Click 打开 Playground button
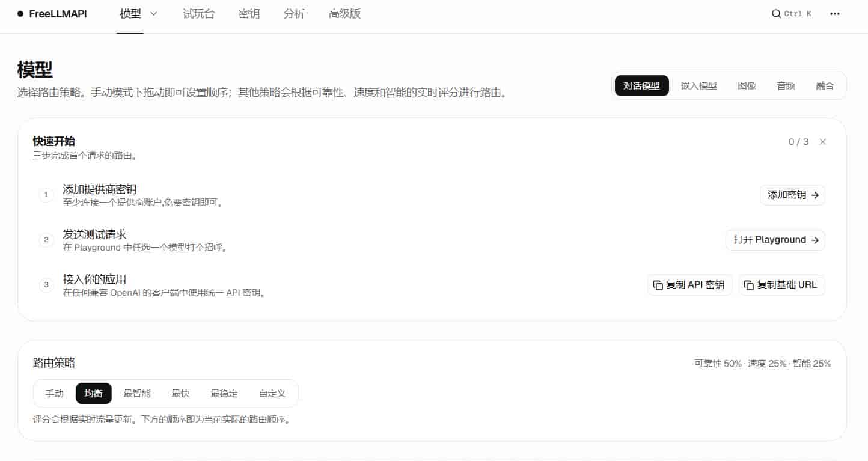Viewport: 868px width, 461px height. point(775,240)
